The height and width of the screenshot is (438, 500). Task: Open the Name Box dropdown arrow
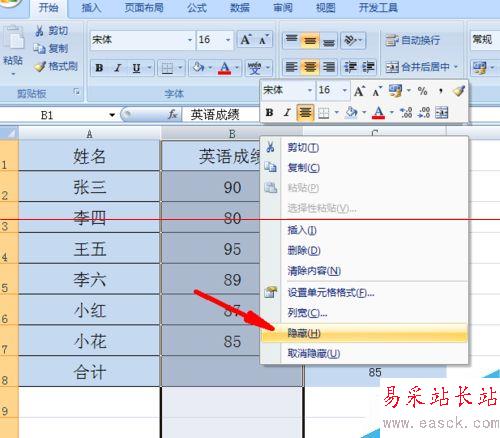point(112,115)
